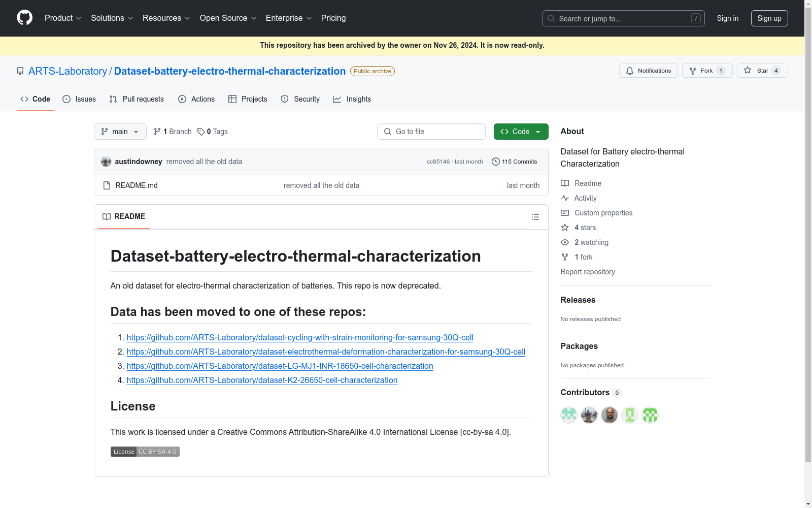Open the Resources dropdown
Viewport: 812px width, 508px height.
(166, 18)
